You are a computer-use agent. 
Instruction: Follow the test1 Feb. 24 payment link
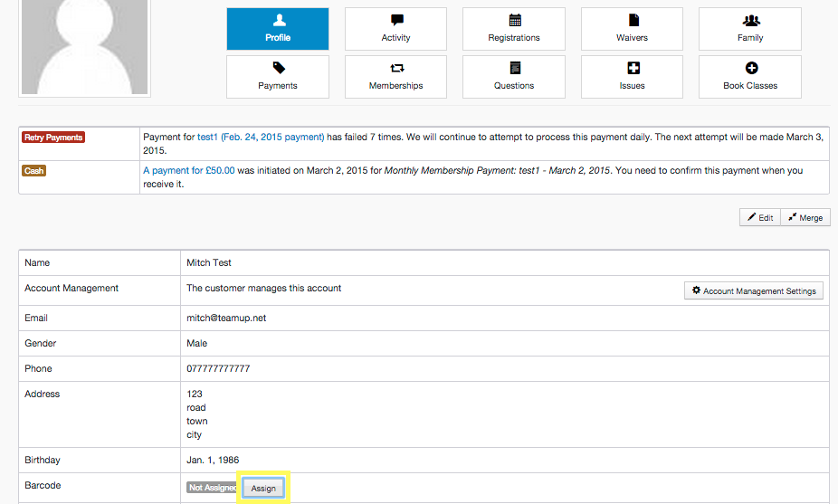(261, 138)
